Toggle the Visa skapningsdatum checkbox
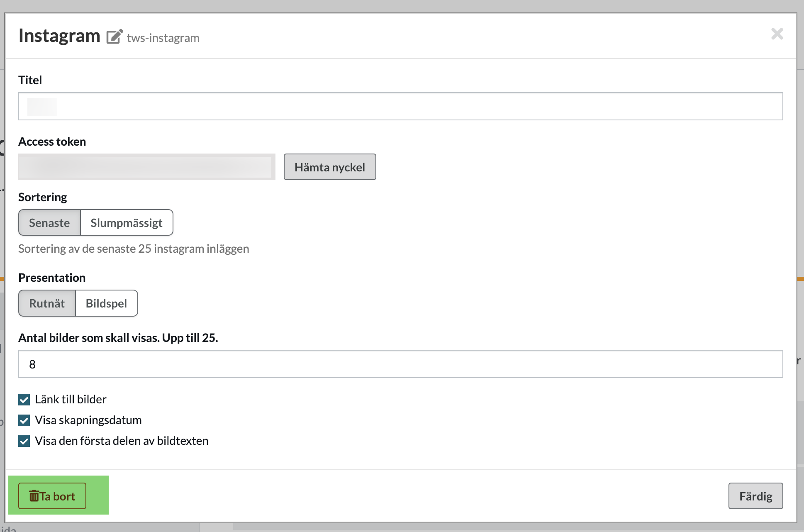The image size is (804, 532). click(x=24, y=420)
